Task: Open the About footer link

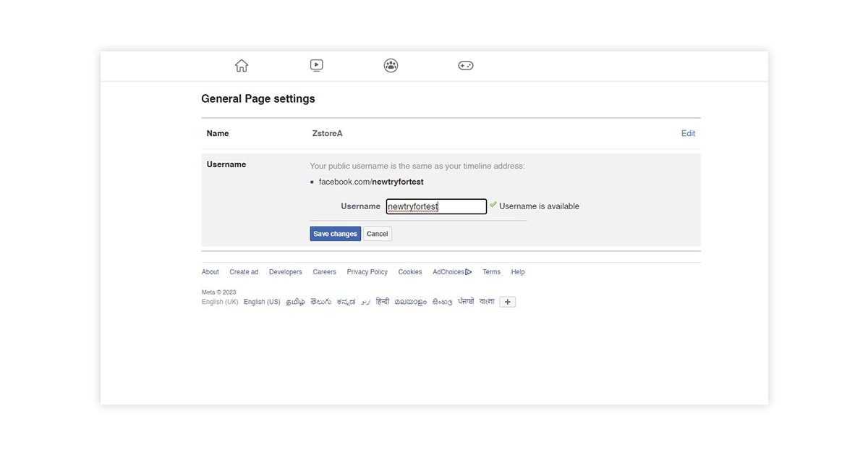Action: (x=210, y=272)
